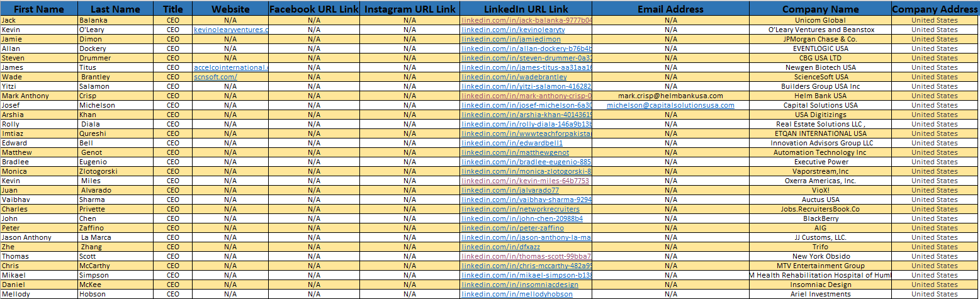Image resolution: width=980 pixels, height=299 pixels.
Task: Click the Ariel Investments cell
Action: pyautogui.click(x=820, y=294)
